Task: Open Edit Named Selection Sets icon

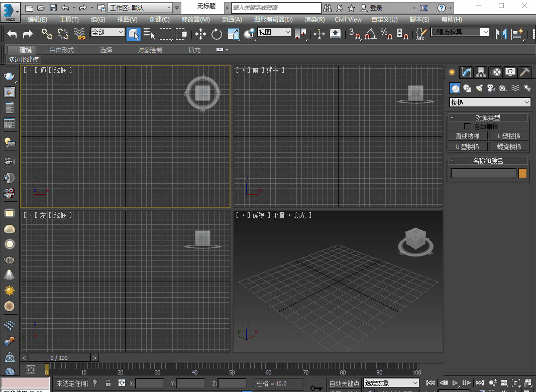Action: [421, 34]
